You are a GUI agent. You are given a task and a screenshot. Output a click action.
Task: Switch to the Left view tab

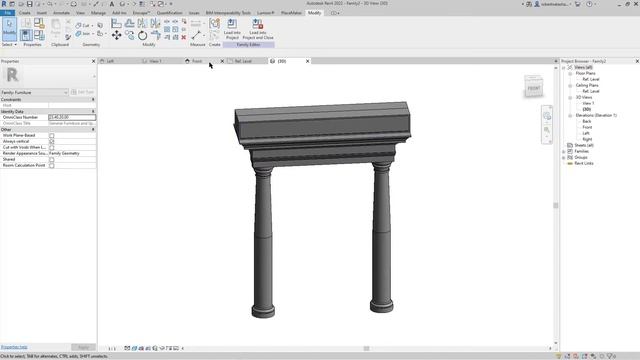110,61
